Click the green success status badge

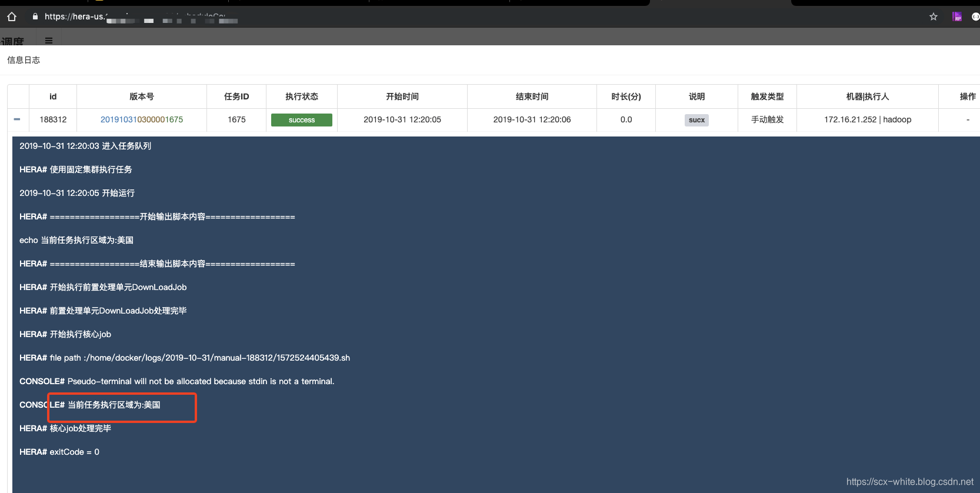pyautogui.click(x=302, y=120)
